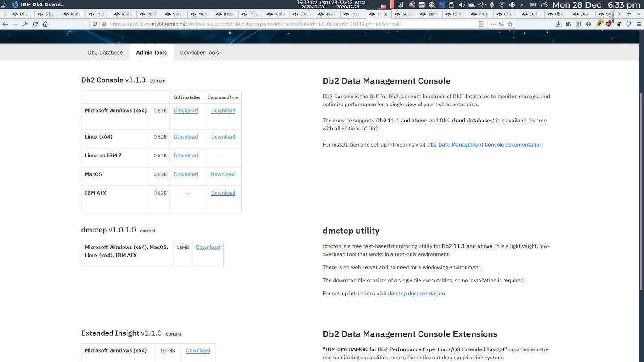Download Extended Insight for Windows
Viewport: 644px width, 362px height.
point(198,350)
